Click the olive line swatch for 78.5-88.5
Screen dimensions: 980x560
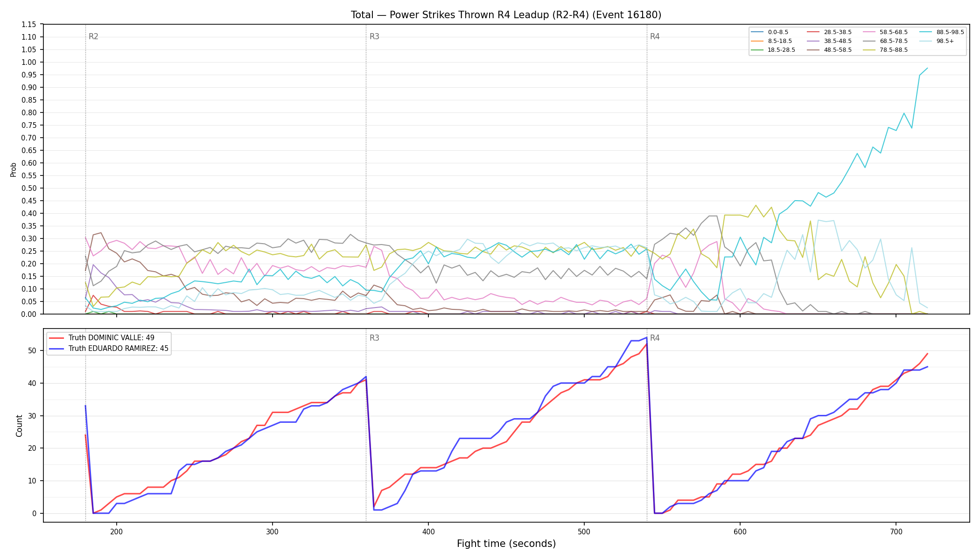[869, 50]
